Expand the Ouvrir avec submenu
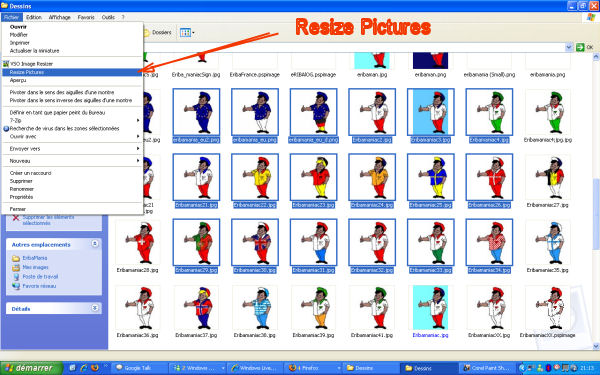Screen dimensions: 600x375 click(x=72, y=137)
